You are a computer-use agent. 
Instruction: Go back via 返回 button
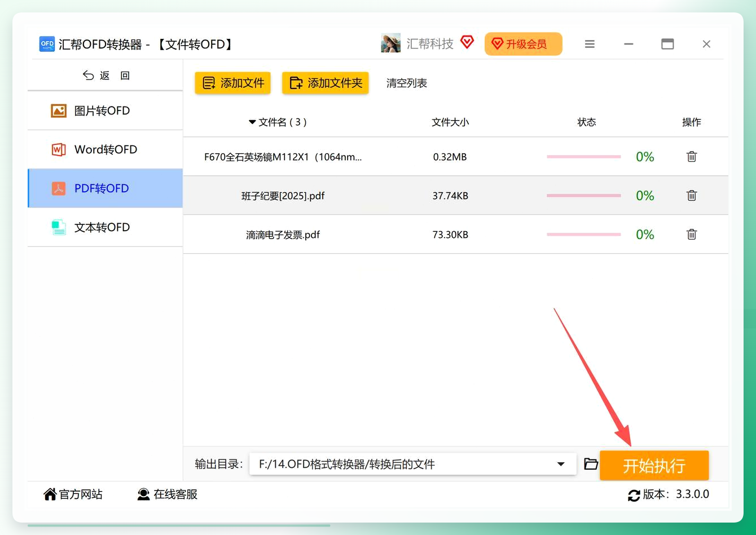click(x=106, y=76)
